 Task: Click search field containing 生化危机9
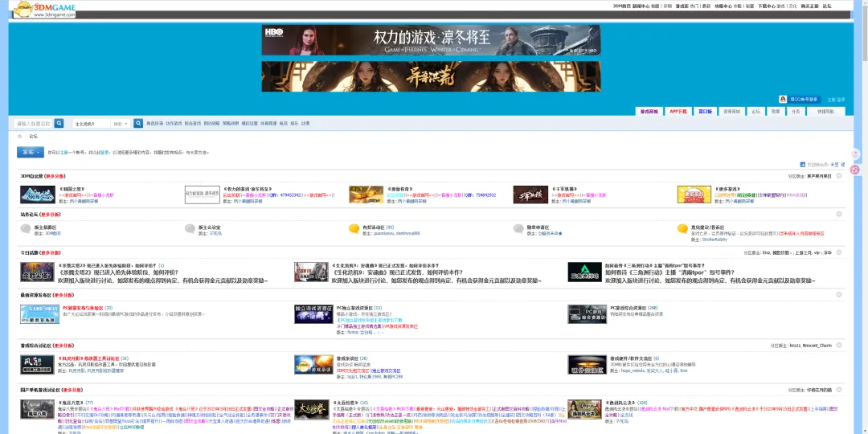tap(92, 124)
